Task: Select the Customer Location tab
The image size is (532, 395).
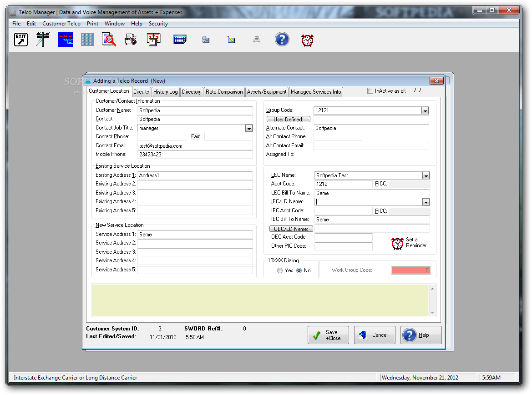Action: tap(109, 91)
